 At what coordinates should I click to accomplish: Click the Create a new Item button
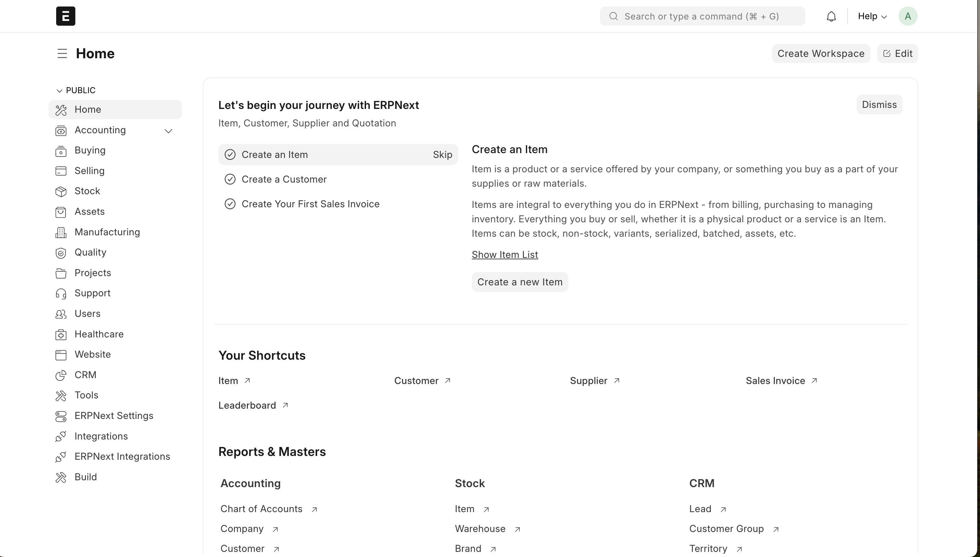pyautogui.click(x=519, y=282)
